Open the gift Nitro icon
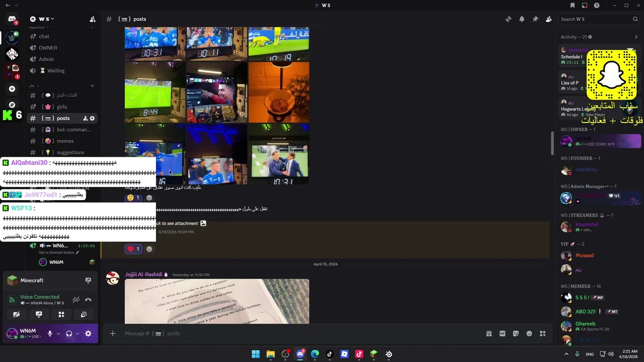The width and height of the screenshot is (644, 362). tap(489, 333)
